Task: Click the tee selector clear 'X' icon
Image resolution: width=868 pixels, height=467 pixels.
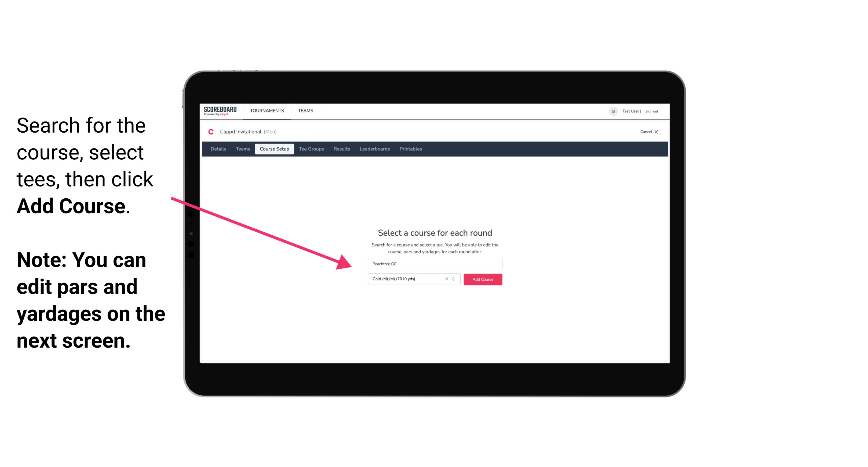Action: click(x=446, y=279)
